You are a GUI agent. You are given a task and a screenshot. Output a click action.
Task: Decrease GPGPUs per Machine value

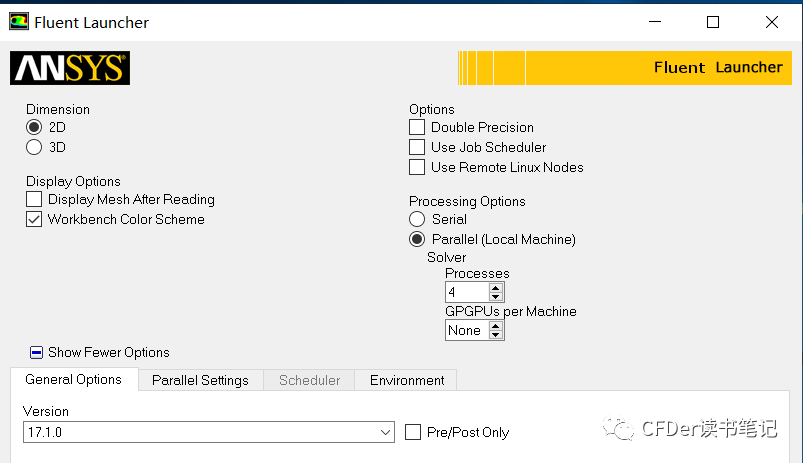click(x=495, y=334)
